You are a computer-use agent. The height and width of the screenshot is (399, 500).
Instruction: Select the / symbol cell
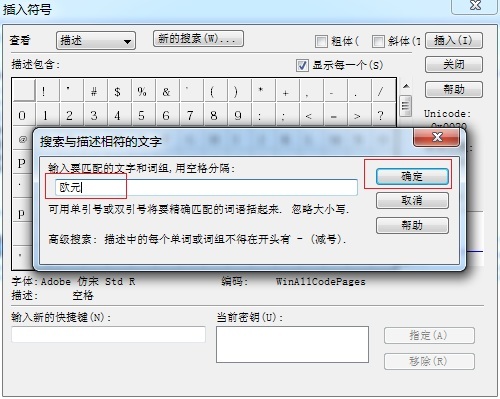[x=383, y=90]
